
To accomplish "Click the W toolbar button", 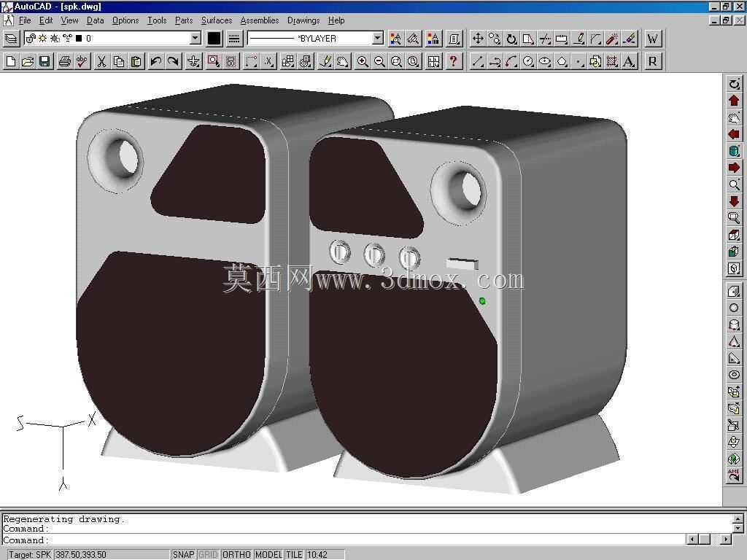I will pyautogui.click(x=653, y=39).
